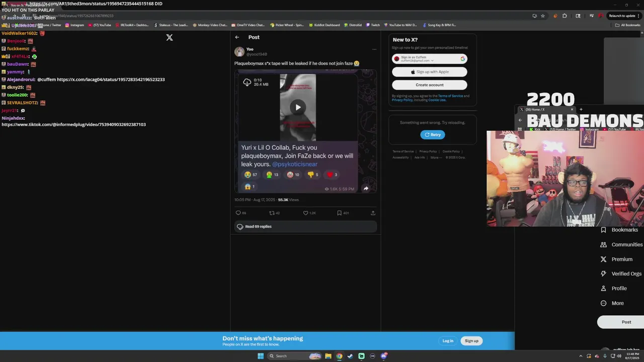Screen dimensions: 644x362
Task: Open the X logo home link
Action: click(x=170, y=38)
